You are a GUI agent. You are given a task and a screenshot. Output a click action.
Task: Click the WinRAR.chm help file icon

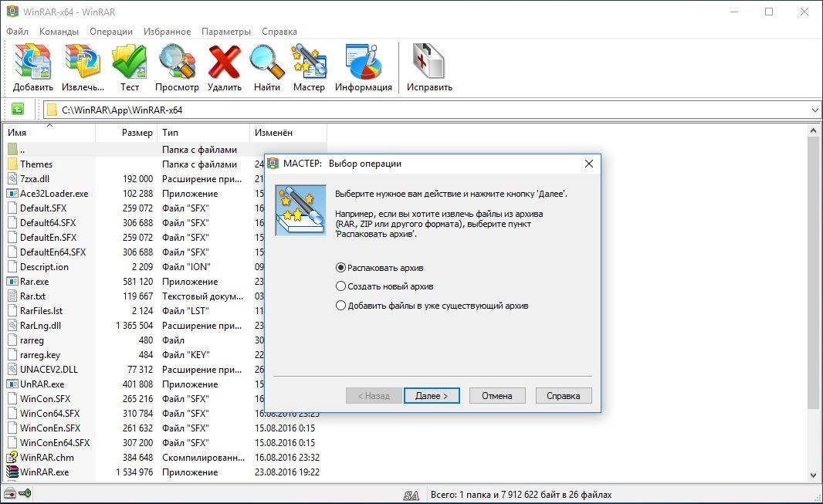coord(12,458)
